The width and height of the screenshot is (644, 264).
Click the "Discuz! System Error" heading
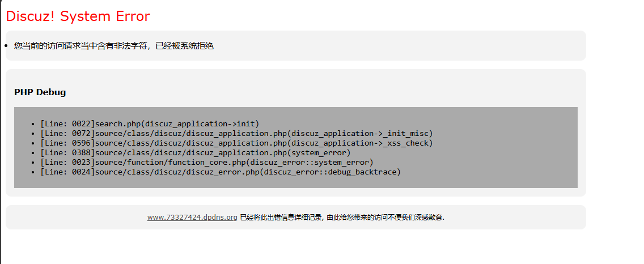[x=78, y=16]
